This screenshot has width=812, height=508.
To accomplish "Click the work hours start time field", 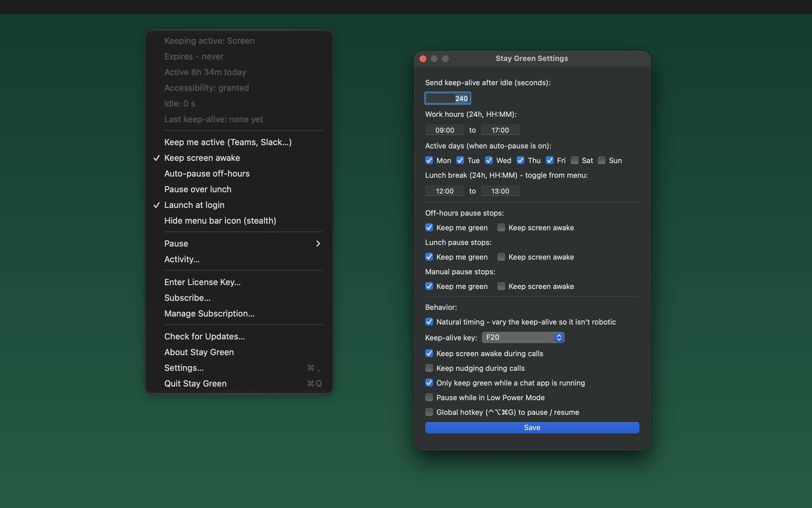I will pos(445,130).
